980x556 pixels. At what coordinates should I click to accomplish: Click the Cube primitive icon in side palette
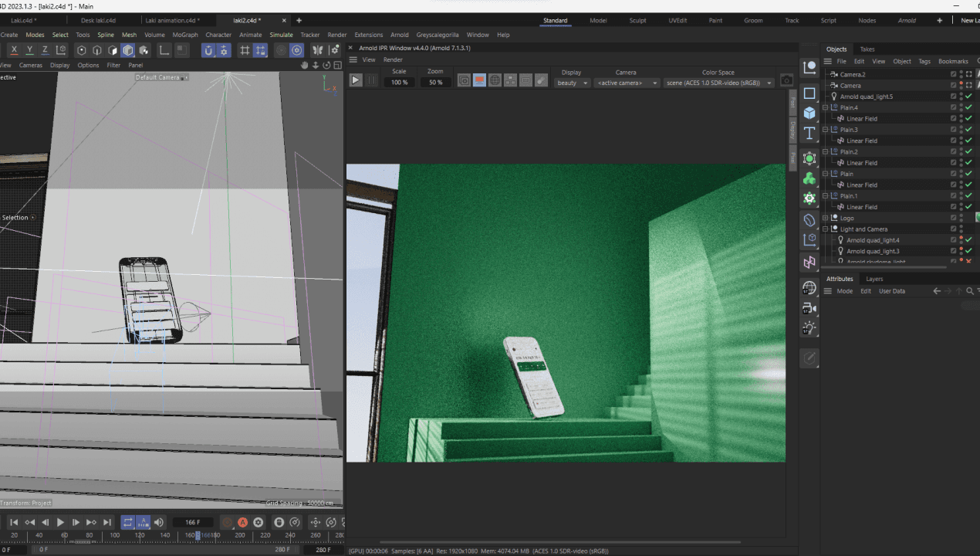click(809, 113)
